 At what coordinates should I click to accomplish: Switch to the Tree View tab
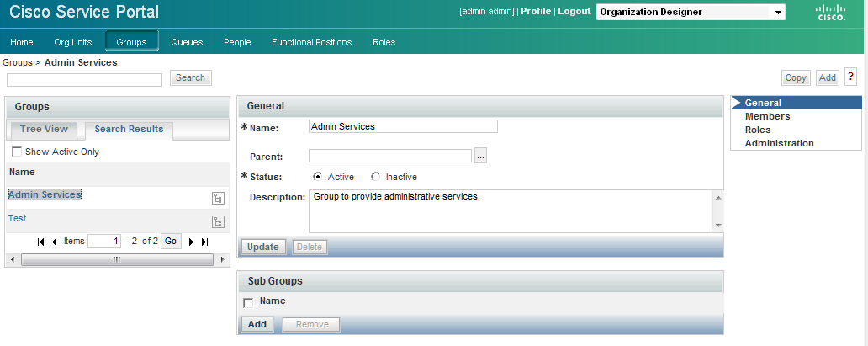pyautogui.click(x=45, y=129)
